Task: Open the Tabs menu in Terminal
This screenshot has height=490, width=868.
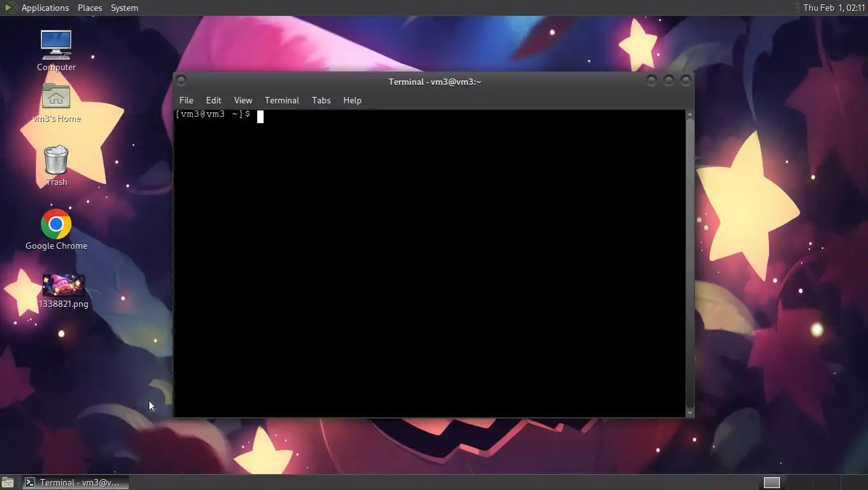Action: [x=321, y=100]
